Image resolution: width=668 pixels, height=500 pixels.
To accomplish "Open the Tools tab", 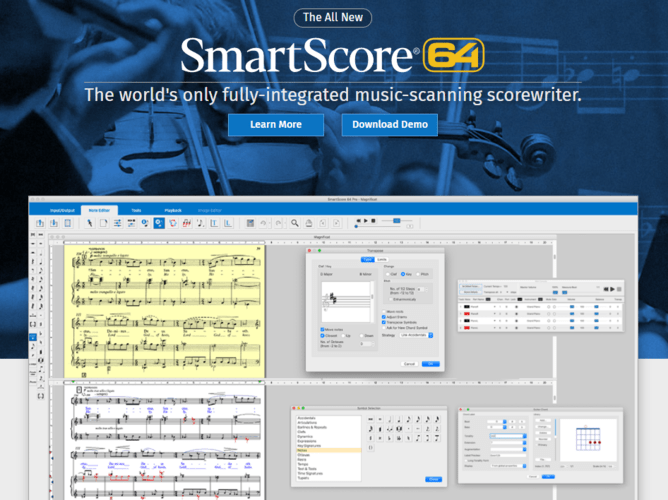I will 136,210.
